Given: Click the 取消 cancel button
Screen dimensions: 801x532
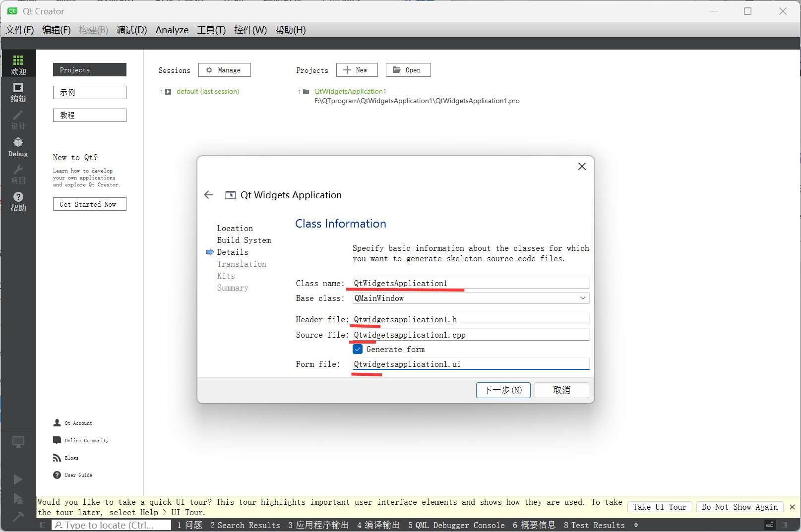Looking at the screenshot, I should [x=562, y=390].
